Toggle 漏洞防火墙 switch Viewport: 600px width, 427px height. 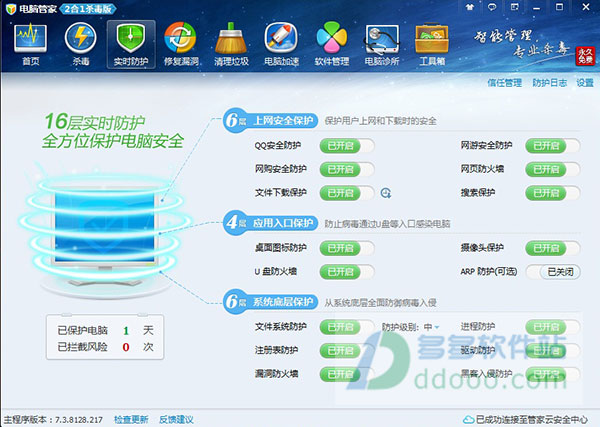(347, 374)
